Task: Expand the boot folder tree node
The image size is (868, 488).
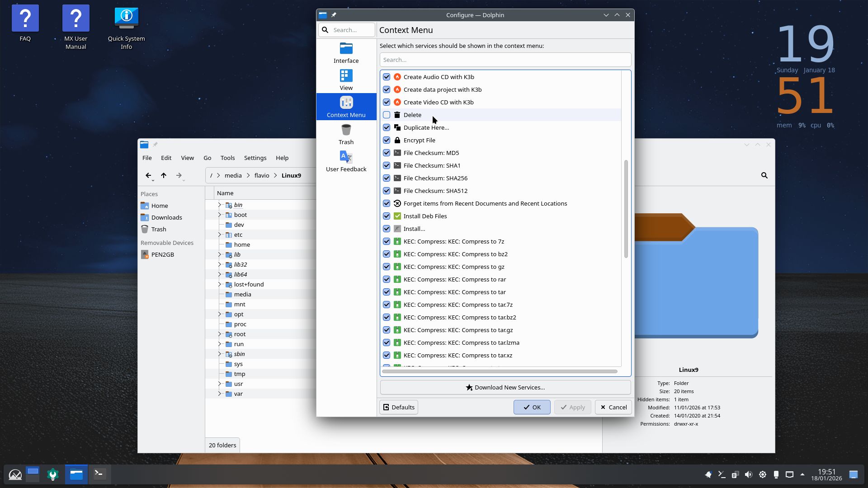Action: pyautogui.click(x=220, y=215)
